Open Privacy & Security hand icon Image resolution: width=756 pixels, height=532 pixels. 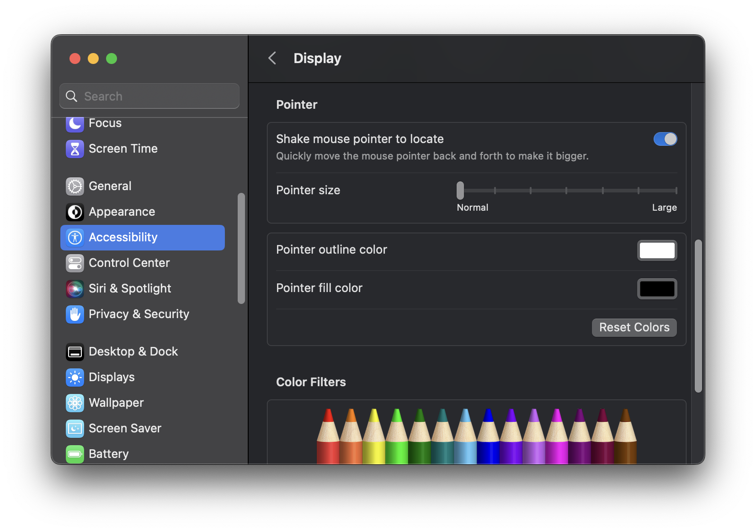(x=75, y=314)
